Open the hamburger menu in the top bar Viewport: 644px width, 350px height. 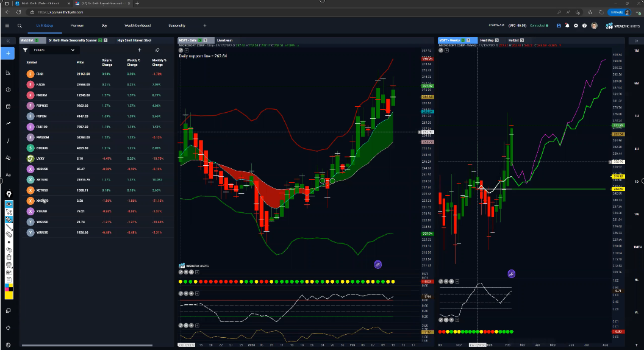click(x=7, y=26)
